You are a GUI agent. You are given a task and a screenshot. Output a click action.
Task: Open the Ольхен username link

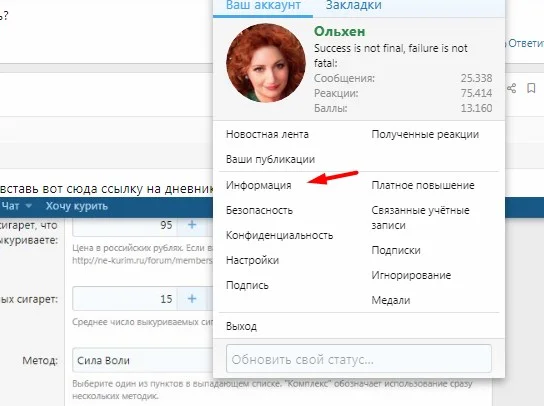(339, 32)
